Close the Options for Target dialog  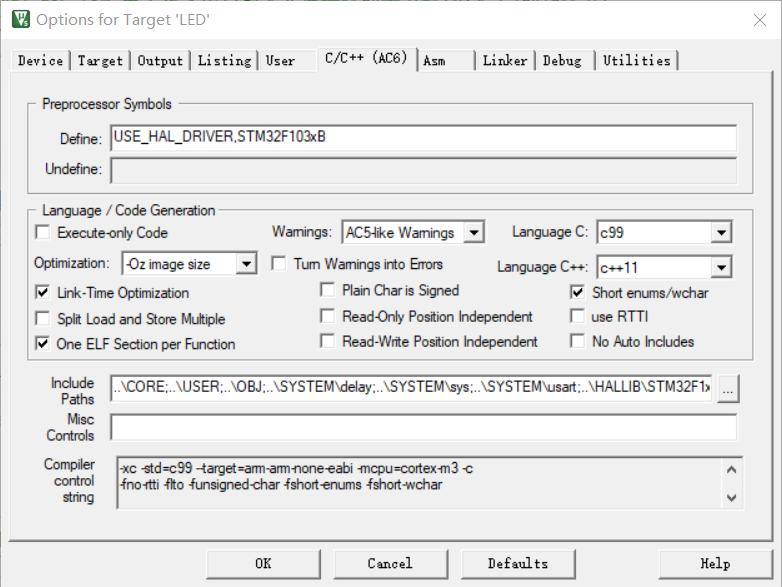760,20
